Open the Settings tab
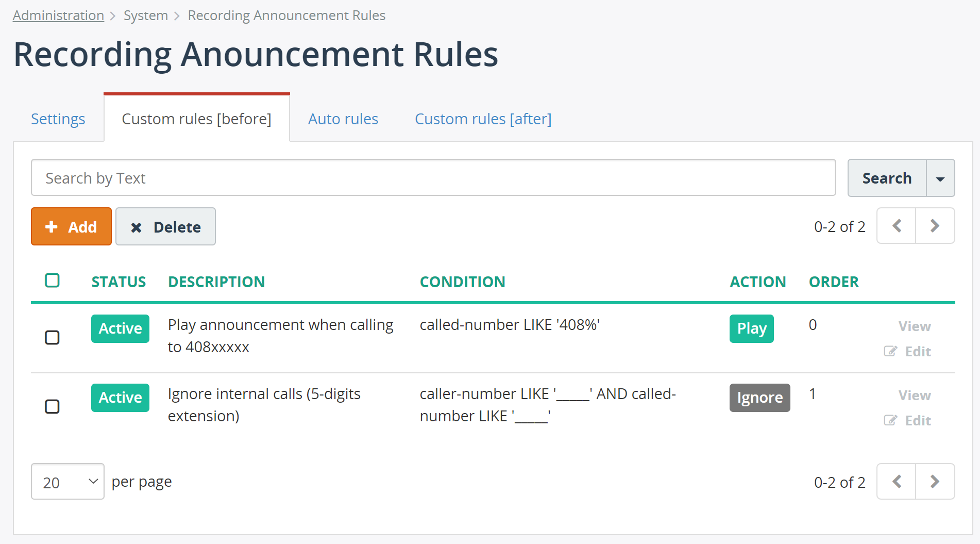The image size is (980, 544). (58, 119)
